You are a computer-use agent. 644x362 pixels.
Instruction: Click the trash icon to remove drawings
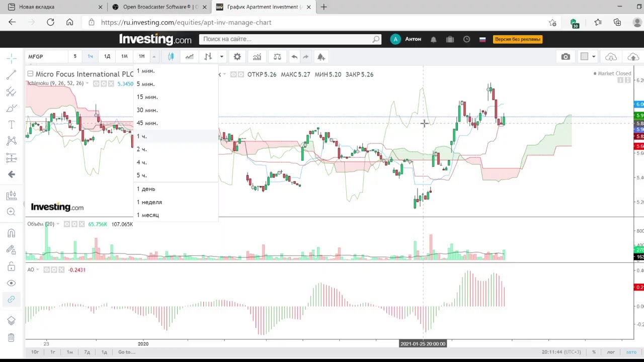coord(12,337)
